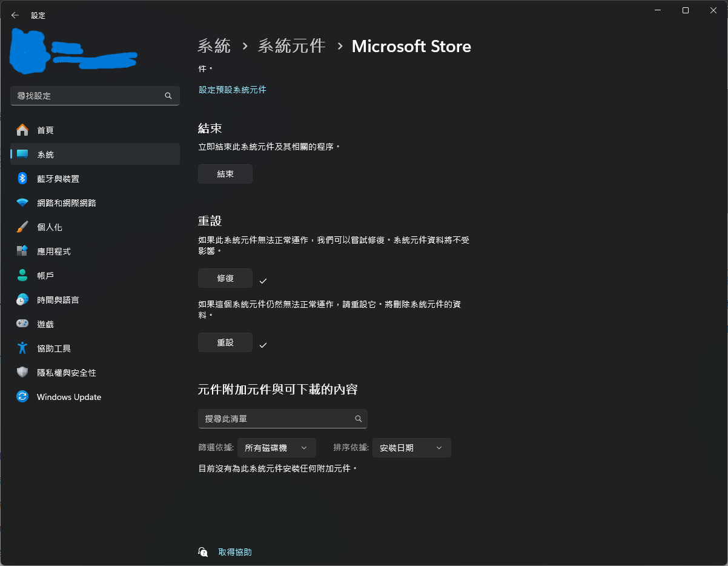Click the clock globe icon for 時間與語言
This screenshot has width=728, height=566.
22,299
